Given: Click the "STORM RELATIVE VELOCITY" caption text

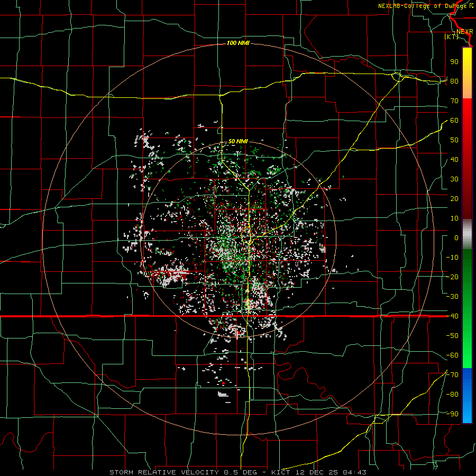Looking at the screenshot, I should [164, 472].
